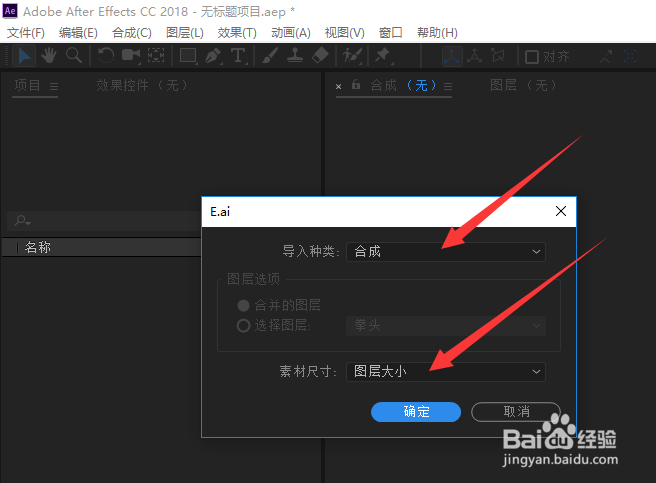The width and height of the screenshot is (656, 483).
Task: Select the Zoom magnifier tool
Action: click(x=74, y=56)
